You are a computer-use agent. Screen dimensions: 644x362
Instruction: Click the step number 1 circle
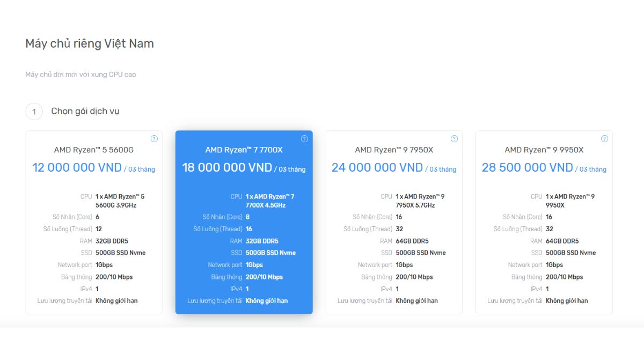pyautogui.click(x=34, y=112)
